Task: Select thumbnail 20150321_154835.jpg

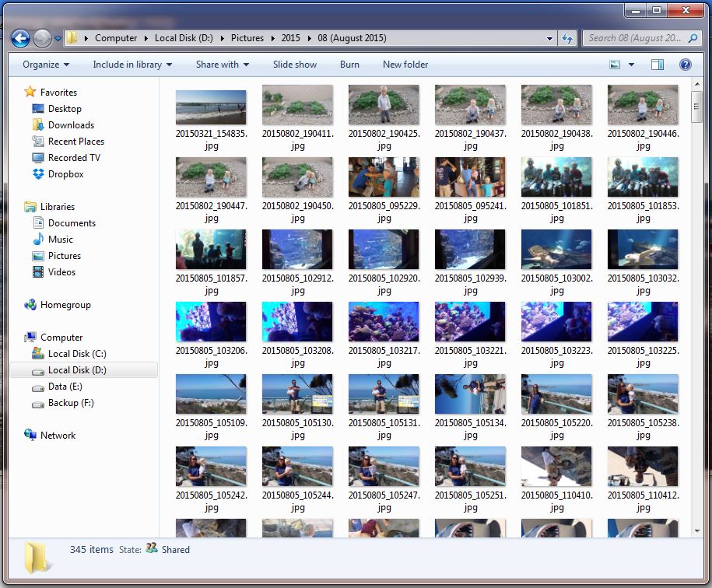Action: pyautogui.click(x=211, y=107)
